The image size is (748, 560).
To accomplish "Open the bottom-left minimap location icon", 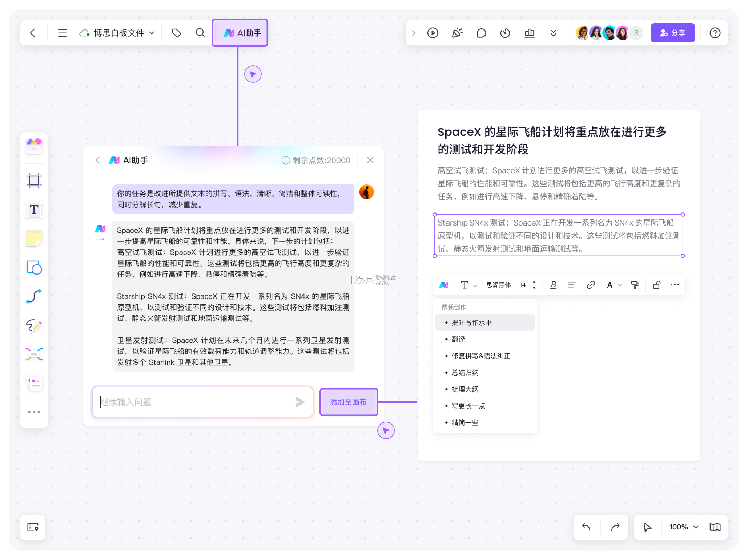I will pos(33,527).
